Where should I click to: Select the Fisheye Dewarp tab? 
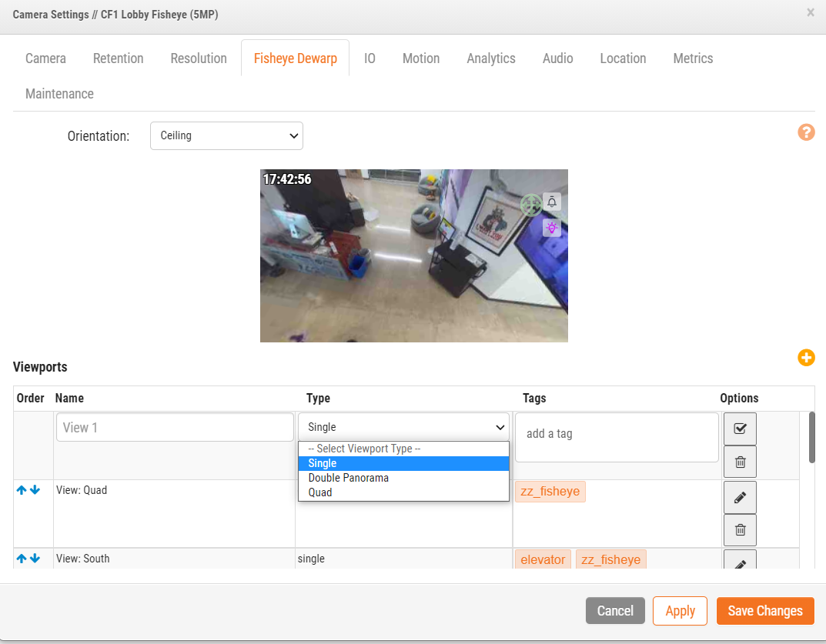click(x=295, y=58)
